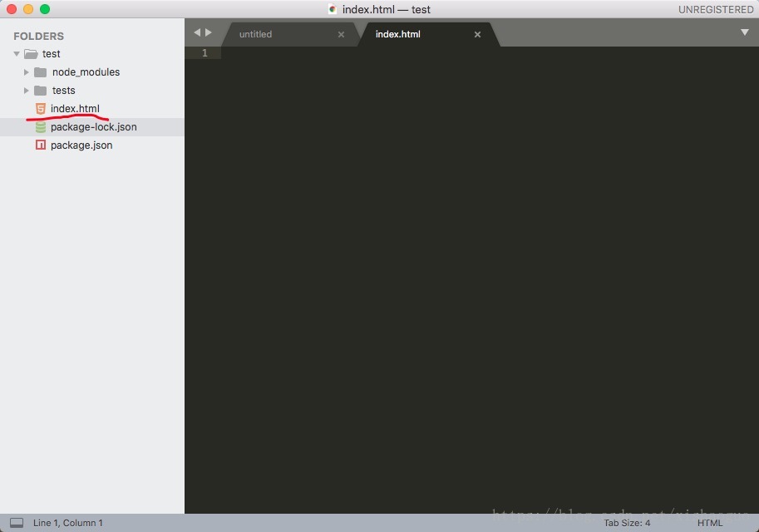The image size is (759, 532).
Task: Open the Tab Size: 4 menu
Action: 627,523
